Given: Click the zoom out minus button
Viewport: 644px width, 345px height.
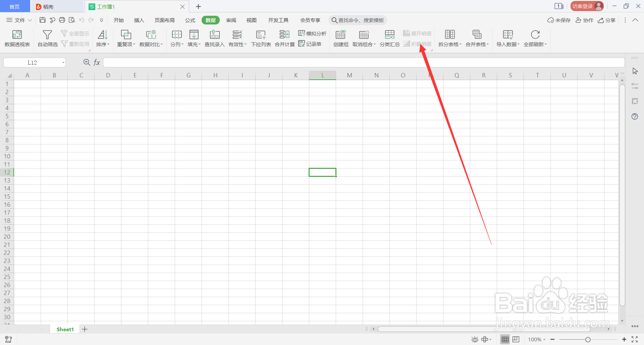Looking at the screenshot, I should (552, 339).
